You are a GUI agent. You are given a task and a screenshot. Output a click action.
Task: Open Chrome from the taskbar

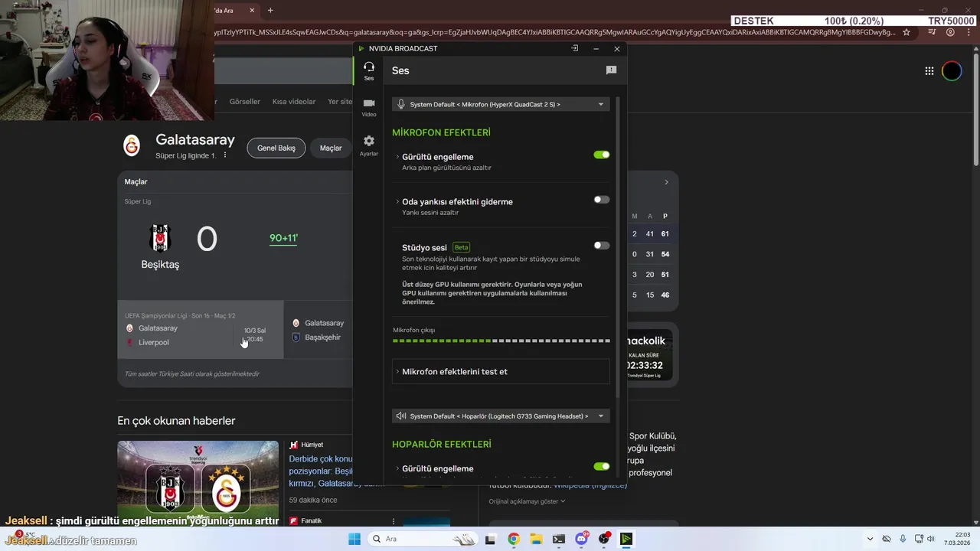tap(514, 539)
